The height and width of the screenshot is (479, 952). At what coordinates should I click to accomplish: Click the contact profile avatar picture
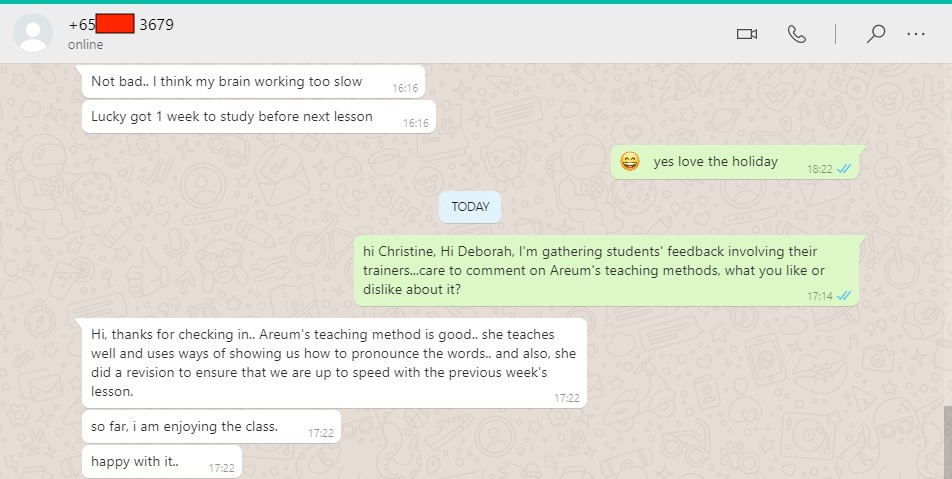click(33, 33)
